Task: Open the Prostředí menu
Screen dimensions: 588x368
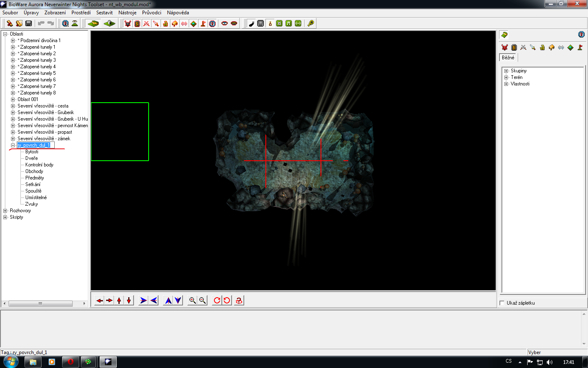Action: tap(81, 13)
